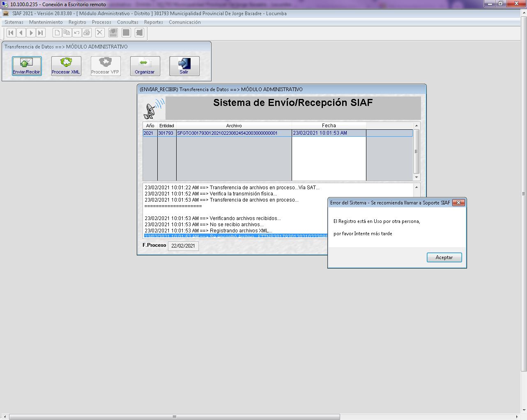Click the Salir exit button
527x420 pixels.
pos(184,66)
